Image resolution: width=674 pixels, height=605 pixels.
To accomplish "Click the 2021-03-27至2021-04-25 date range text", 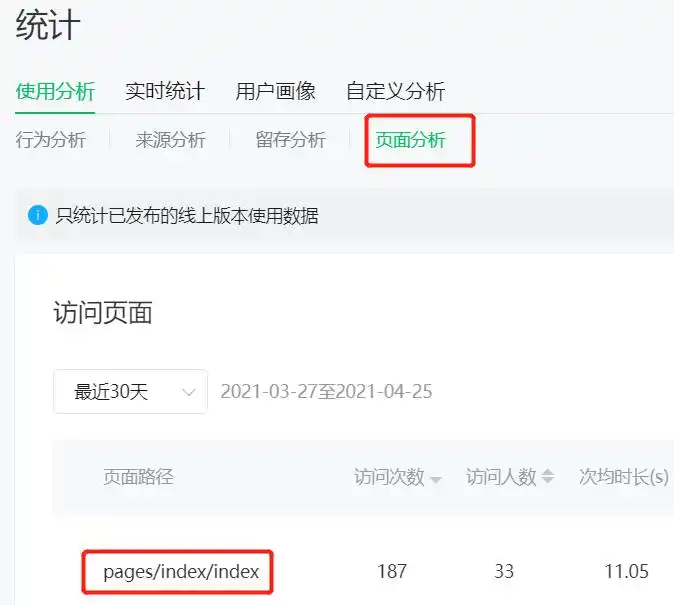I will (326, 391).
